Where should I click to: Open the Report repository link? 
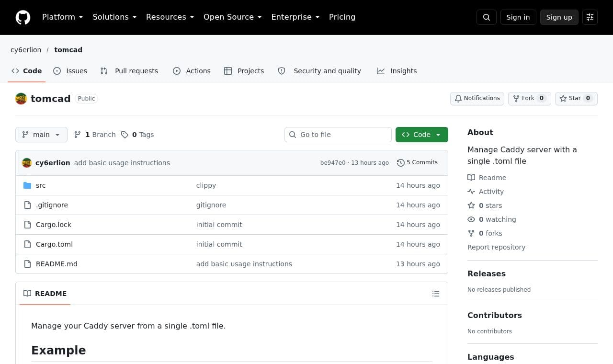point(496,247)
